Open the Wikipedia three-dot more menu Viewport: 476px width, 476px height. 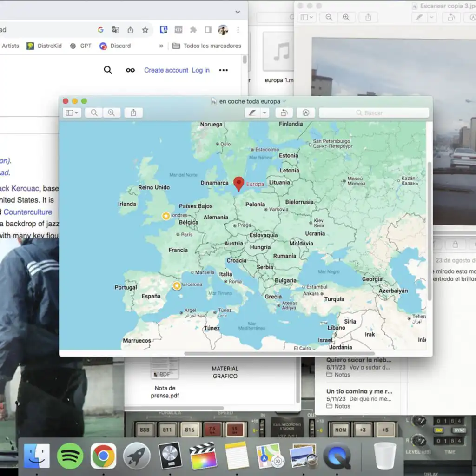[224, 70]
